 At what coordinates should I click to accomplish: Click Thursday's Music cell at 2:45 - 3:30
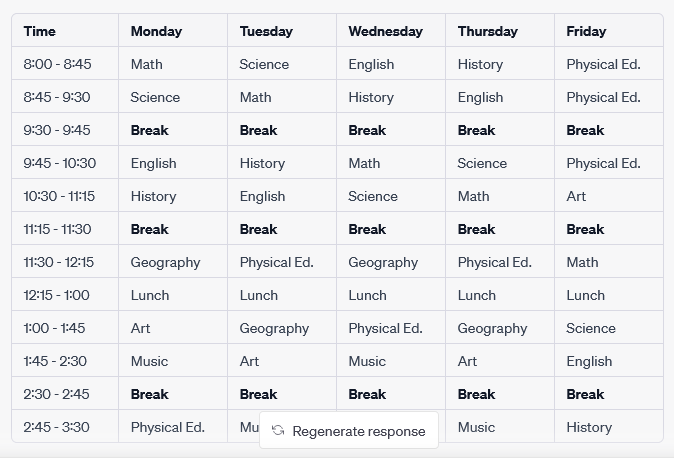[476, 427]
